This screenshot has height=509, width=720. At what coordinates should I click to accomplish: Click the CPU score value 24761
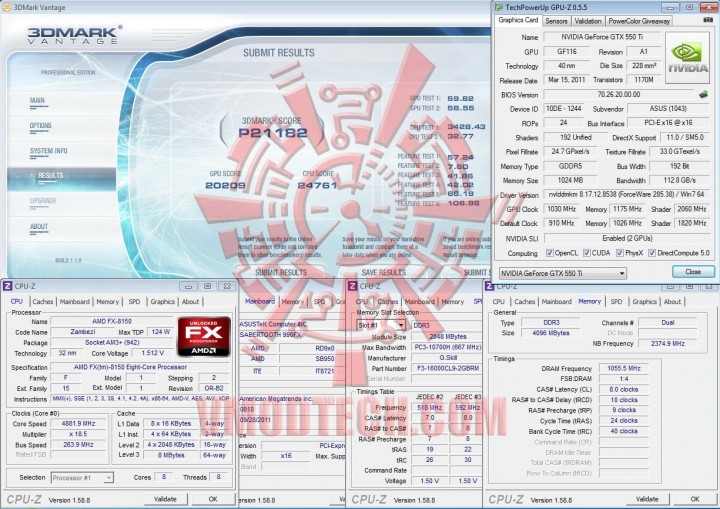[x=317, y=186]
